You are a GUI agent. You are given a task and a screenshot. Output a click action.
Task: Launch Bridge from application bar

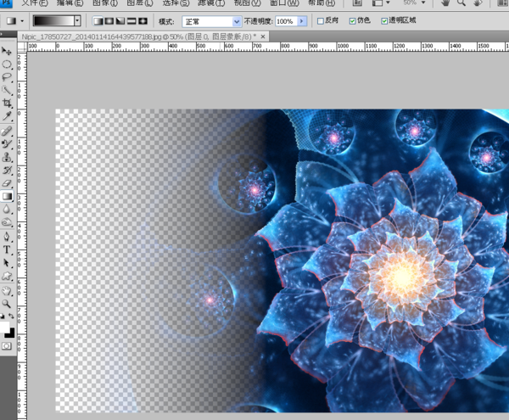point(357,3)
